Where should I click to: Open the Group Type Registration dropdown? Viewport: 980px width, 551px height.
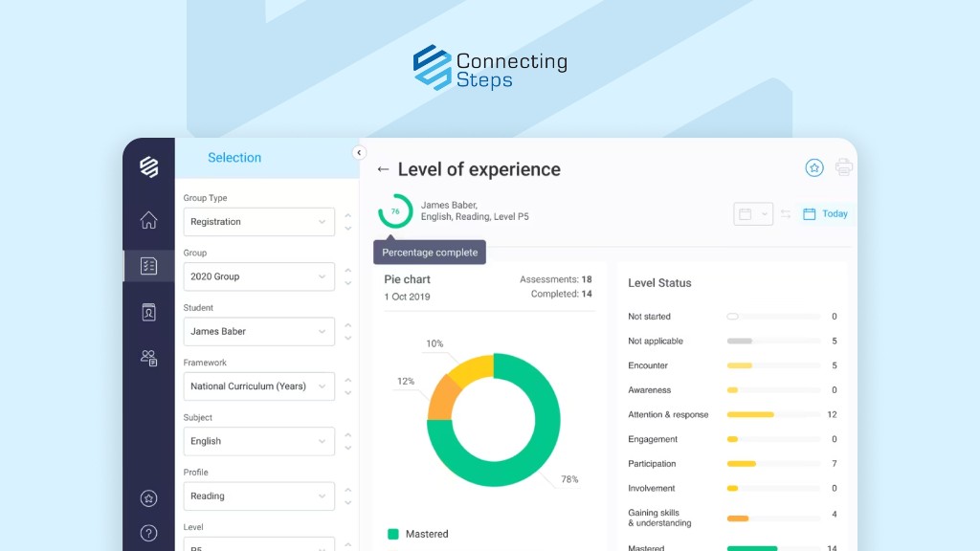258,222
